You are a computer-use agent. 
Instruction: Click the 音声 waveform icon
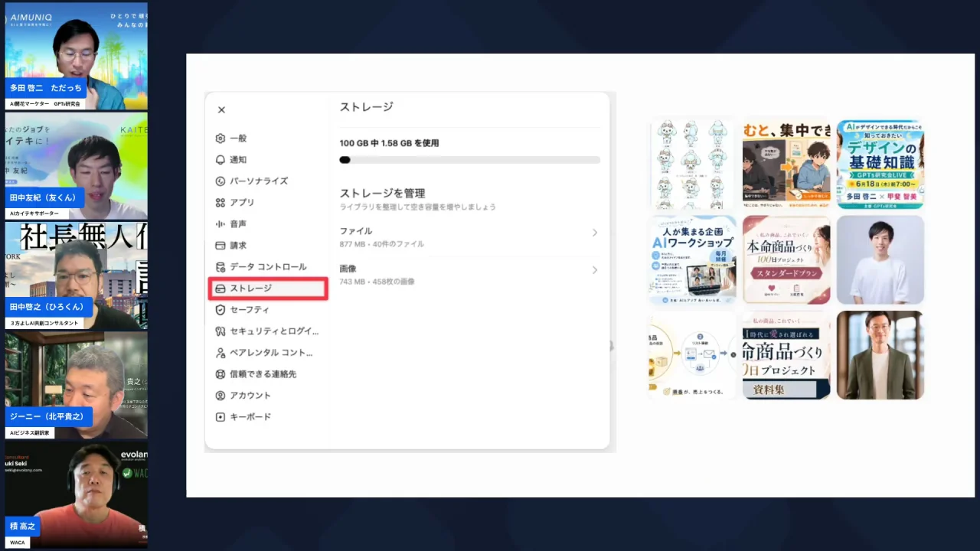click(x=220, y=224)
